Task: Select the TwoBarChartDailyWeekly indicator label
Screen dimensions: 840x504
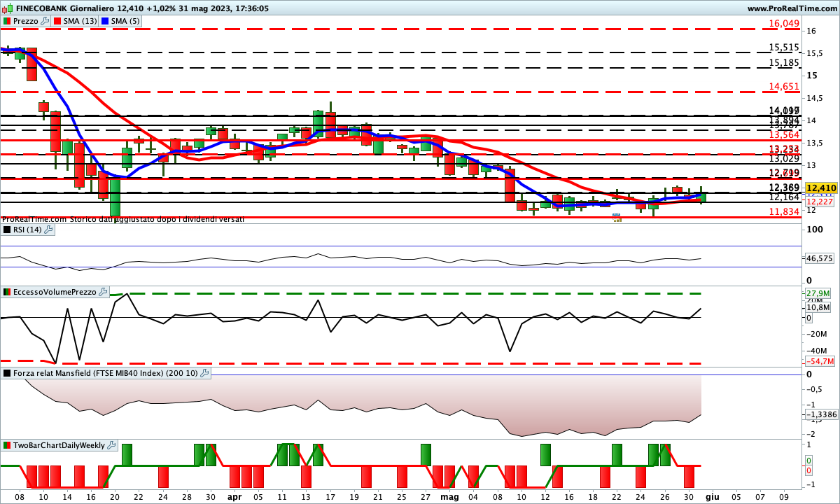Action: pyautogui.click(x=59, y=444)
